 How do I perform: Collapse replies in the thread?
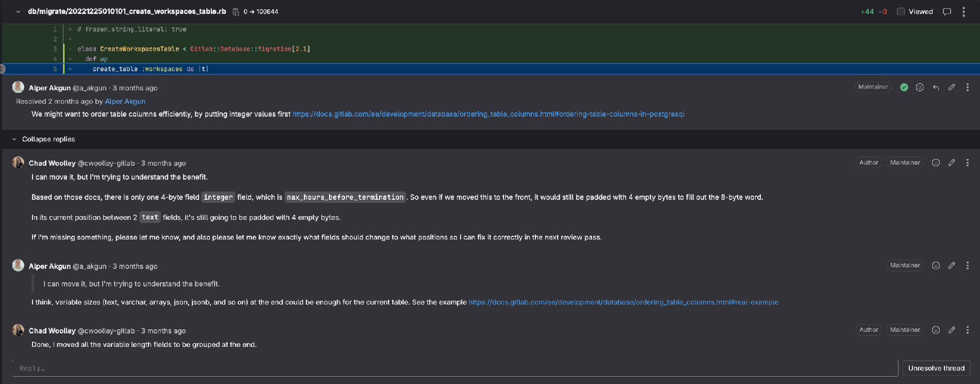(43, 139)
